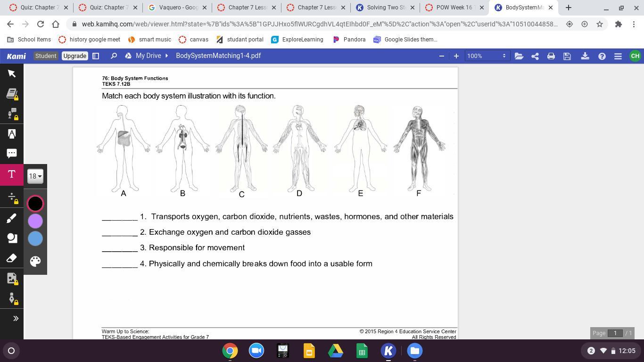Open the ChromeOS launcher circle
644x362 pixels.
click(11, 351)
